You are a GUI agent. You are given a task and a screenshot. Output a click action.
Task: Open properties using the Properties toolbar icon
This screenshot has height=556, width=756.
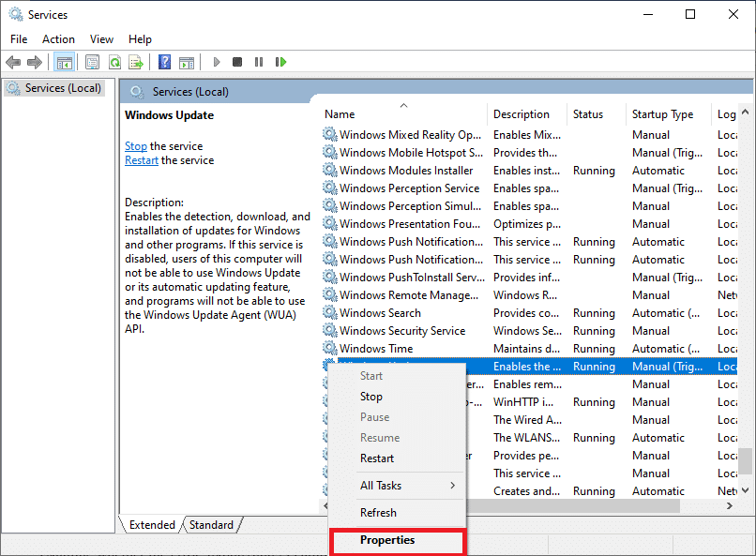click(92, 62)
